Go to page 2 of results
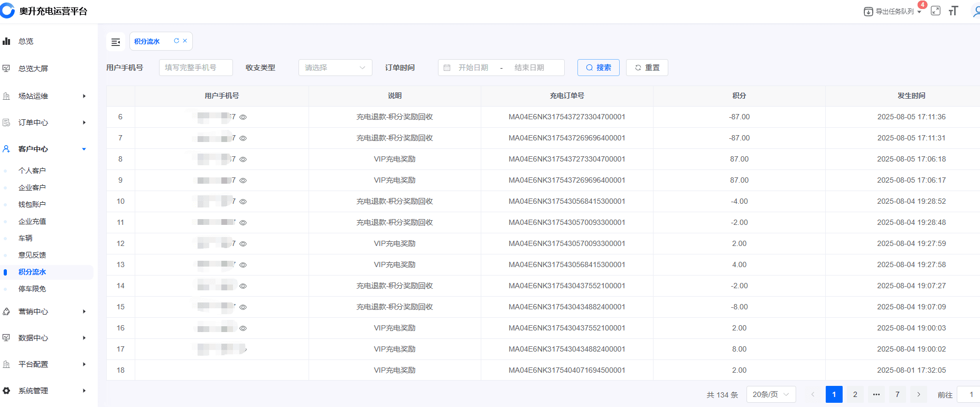Image resolution: width=980 pixels, height=407 pixels. tap(855, 394)
